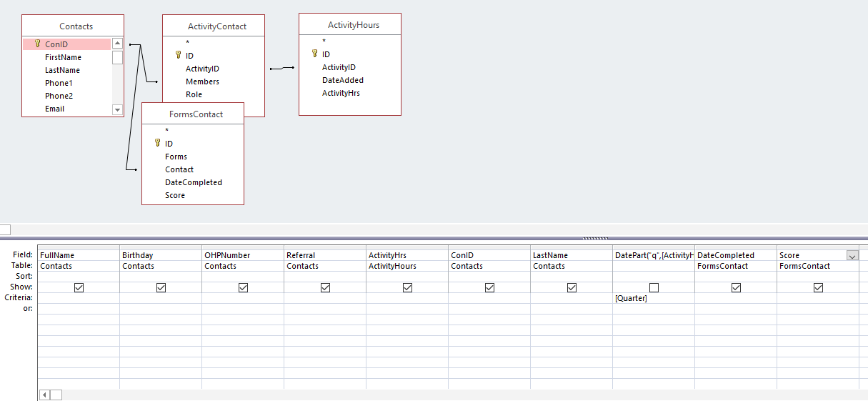This screenshot has height=401, width=868.
Task: Uncheck Show for LastName column
Action: tap(572, 287)
